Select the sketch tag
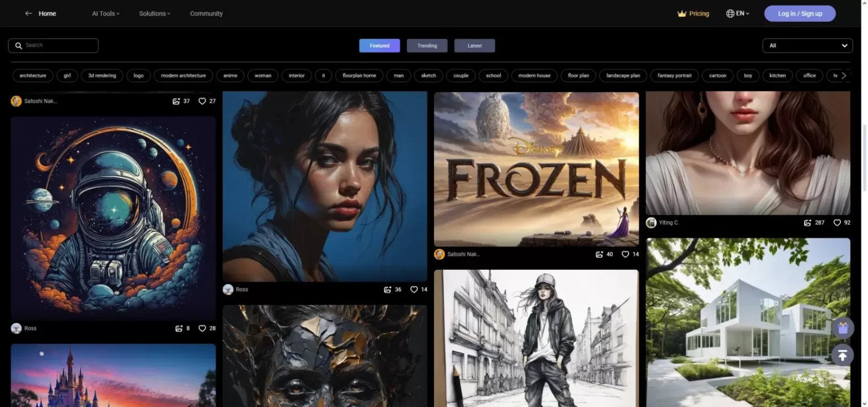Viewport: 868px width, 407px height. tap(429, 76)
